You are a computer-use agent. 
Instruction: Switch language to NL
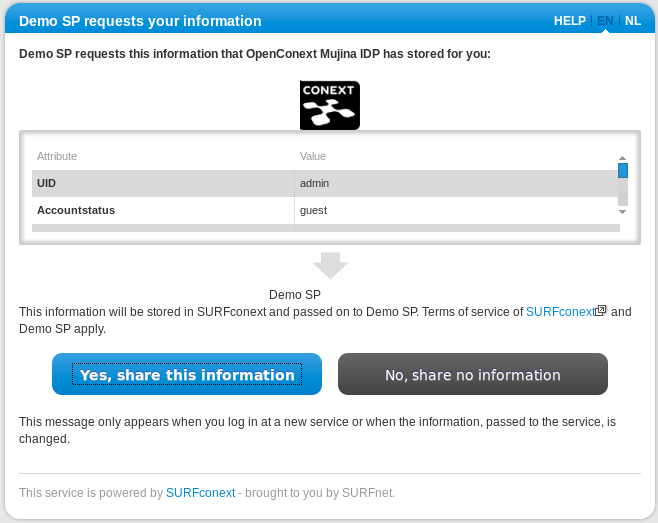click(632, 21)
